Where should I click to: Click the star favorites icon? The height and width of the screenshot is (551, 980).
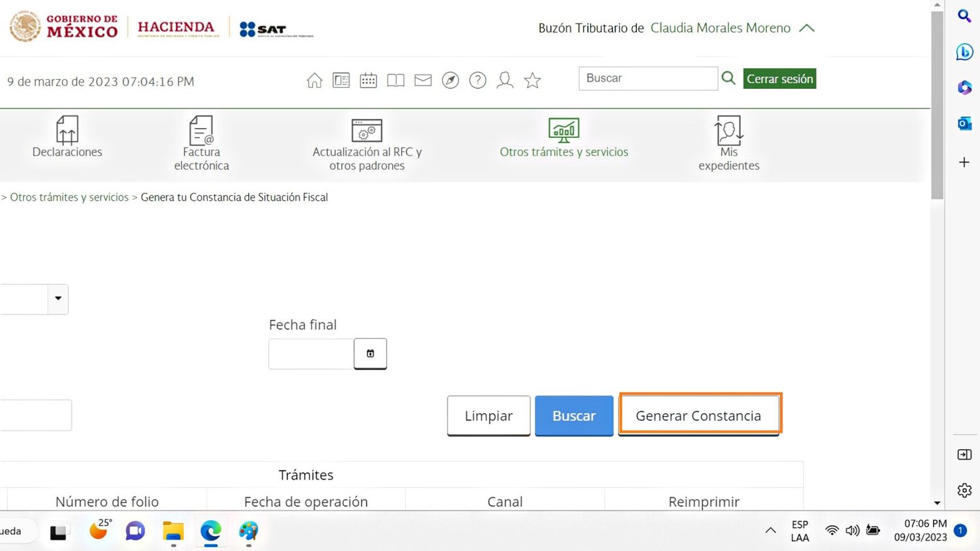[x=532, y=80]
